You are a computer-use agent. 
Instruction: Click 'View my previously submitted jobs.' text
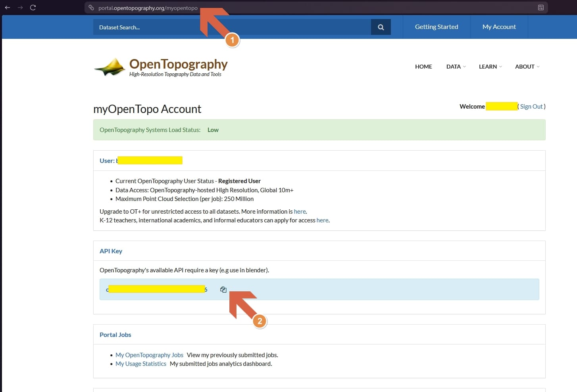233,355
